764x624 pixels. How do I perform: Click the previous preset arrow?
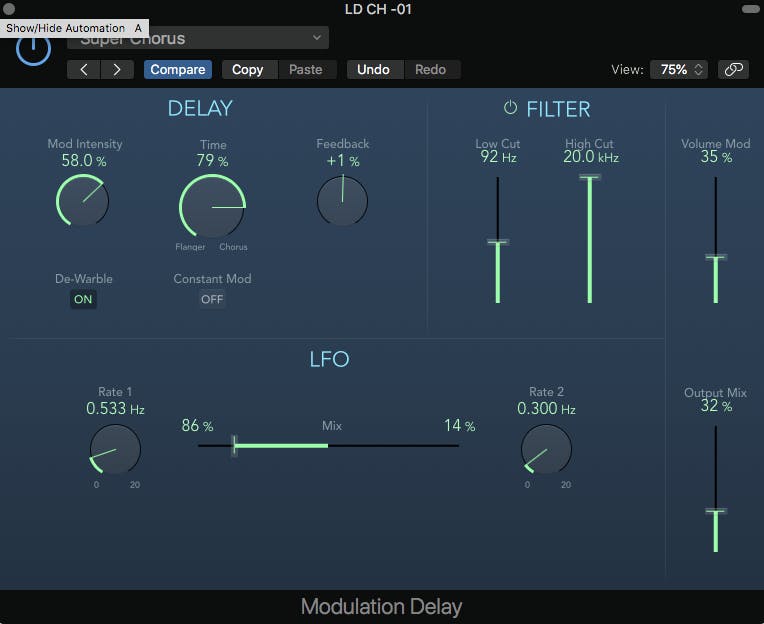84,69
